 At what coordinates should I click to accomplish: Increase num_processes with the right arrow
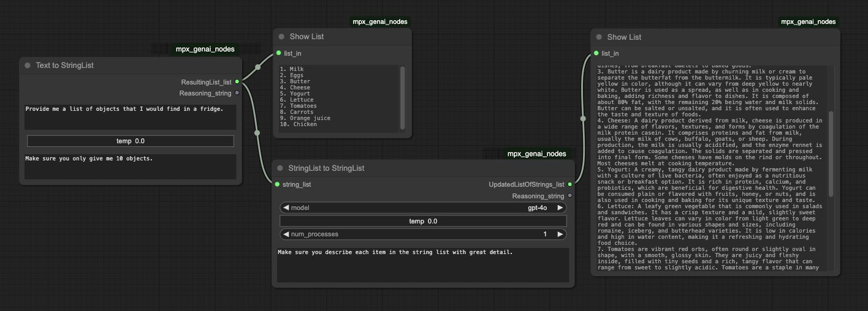click(560, 234)
